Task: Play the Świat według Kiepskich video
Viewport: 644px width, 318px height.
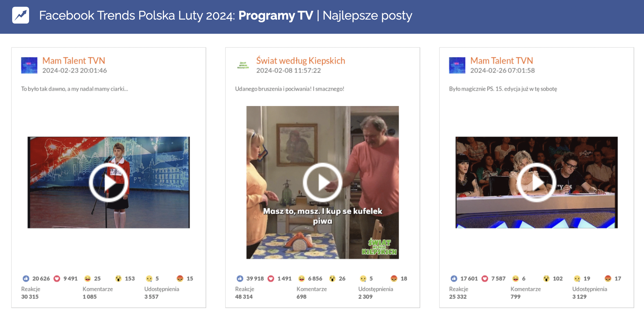Action: coord(322,183)
